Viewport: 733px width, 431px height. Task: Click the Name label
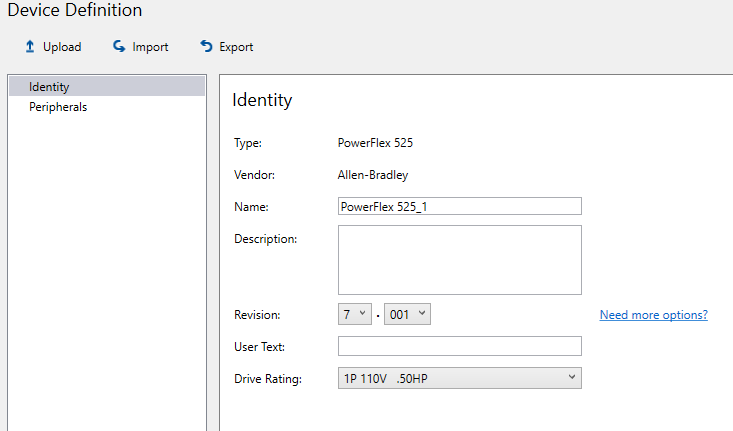251,207
